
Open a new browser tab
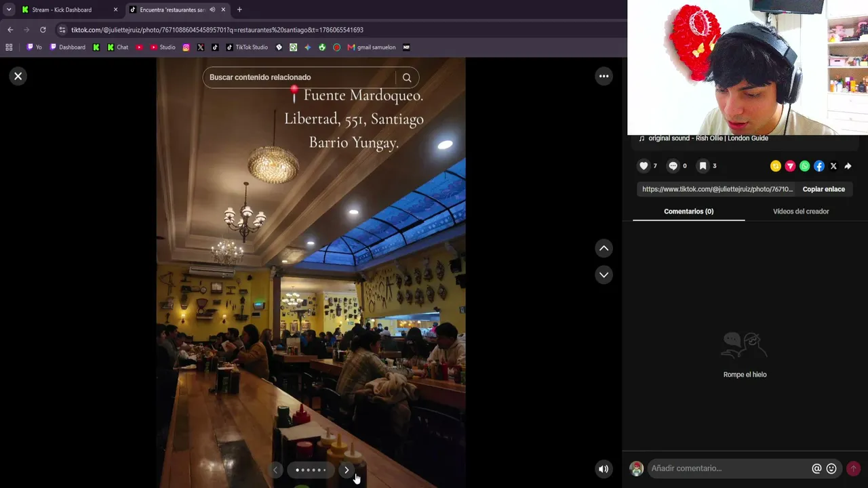(x=239, y=9)
